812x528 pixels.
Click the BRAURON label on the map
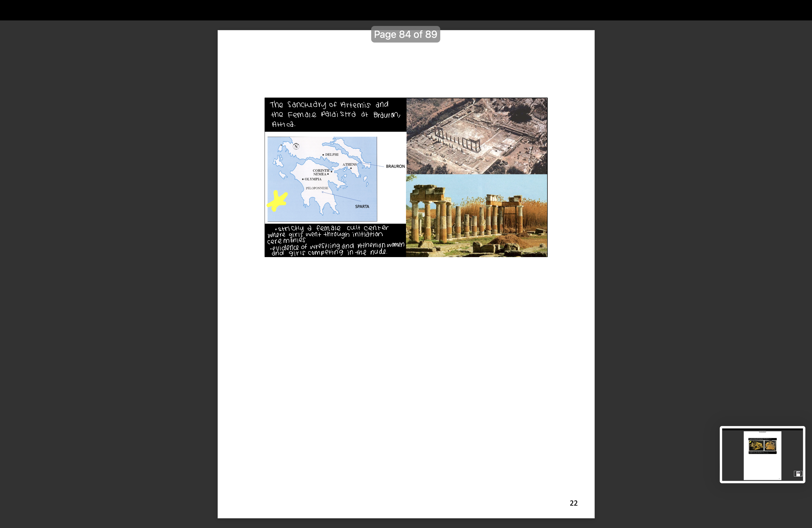(395, 166)
